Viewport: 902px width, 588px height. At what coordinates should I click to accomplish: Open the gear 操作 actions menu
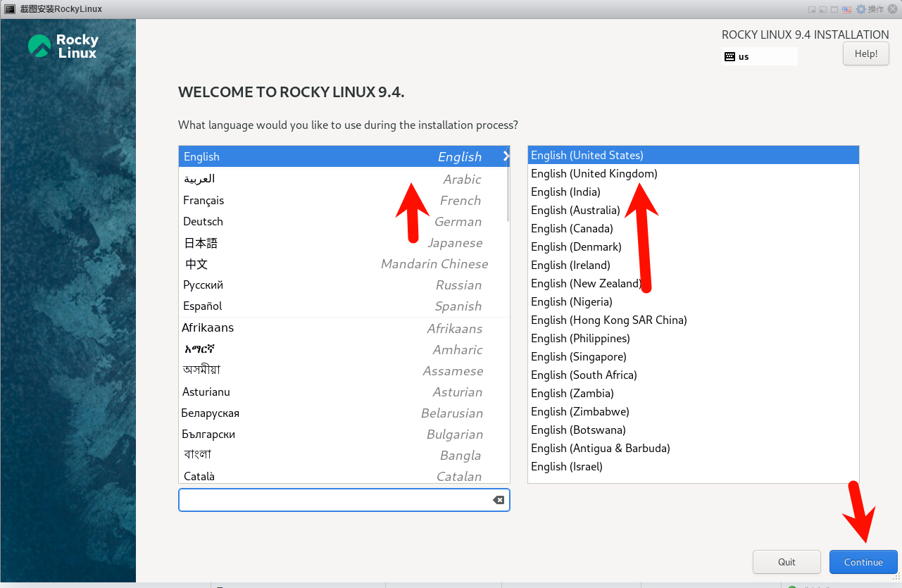coord(870,9)
